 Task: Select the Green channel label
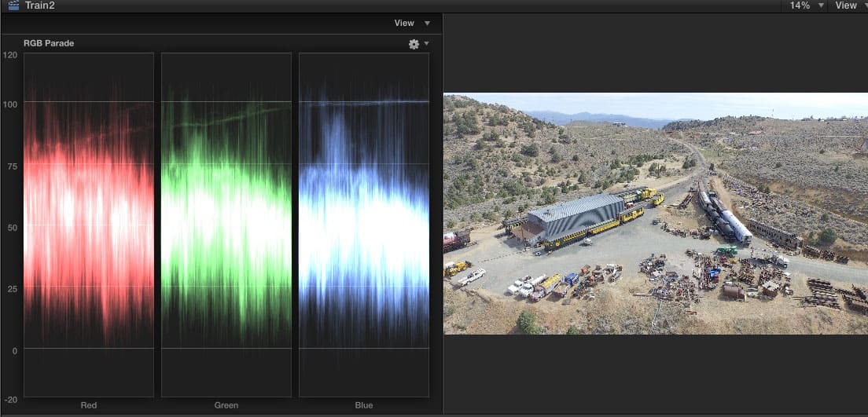coord(226,405)
